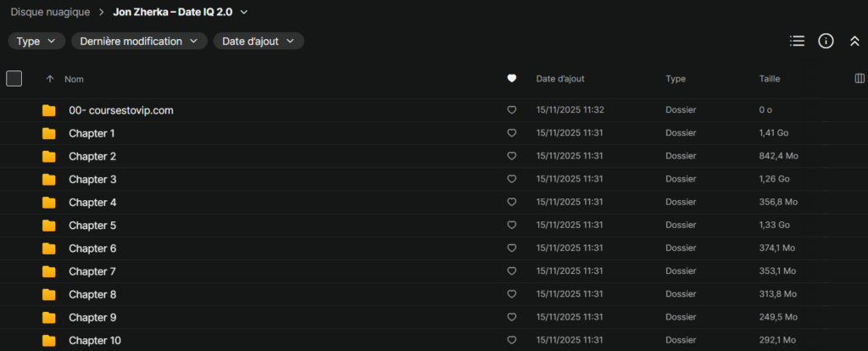Sort by Date d'ajout column header

pyautogui.click(x=559, y=79)
